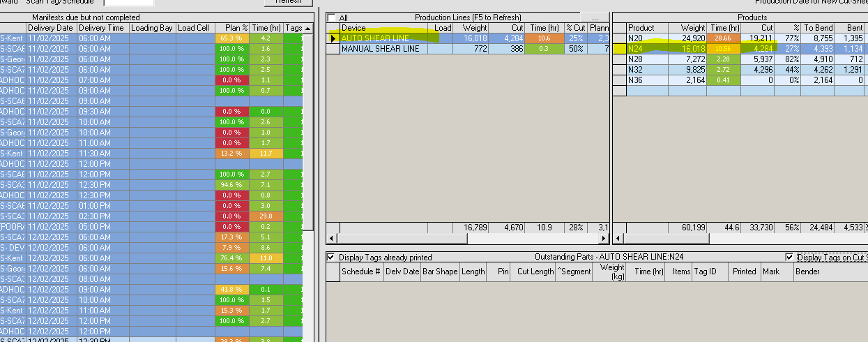This screenshot has height=342, width=868.
Task: Click the red 0.0 % plan cell at 07:00 AM
Action: (231, 80)
